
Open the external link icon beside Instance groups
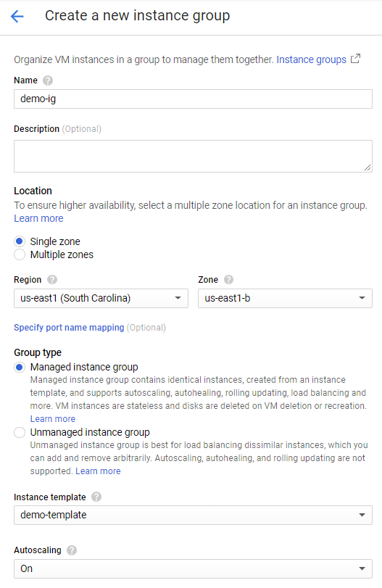(355, 59)
